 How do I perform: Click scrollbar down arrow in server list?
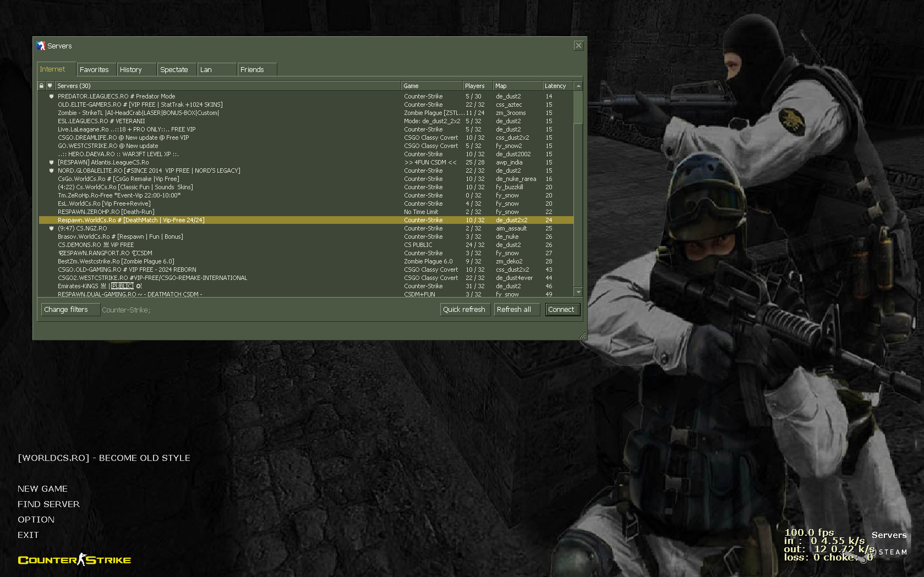[x=578, y=292]
